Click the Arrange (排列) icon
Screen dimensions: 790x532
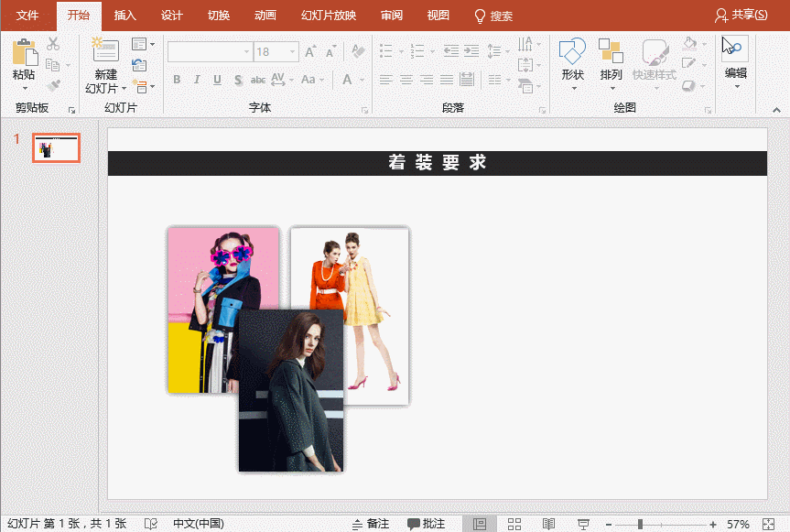click(x=611, y=52)
